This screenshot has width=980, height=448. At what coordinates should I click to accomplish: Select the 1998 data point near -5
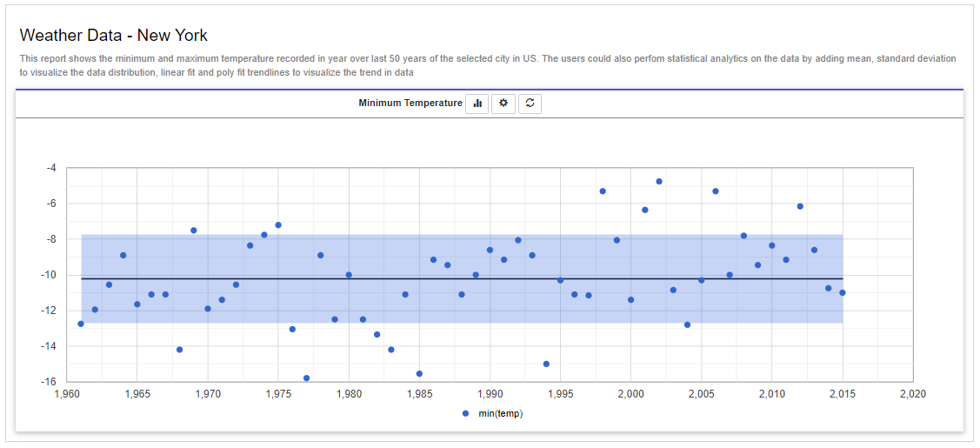pos(603,191)
